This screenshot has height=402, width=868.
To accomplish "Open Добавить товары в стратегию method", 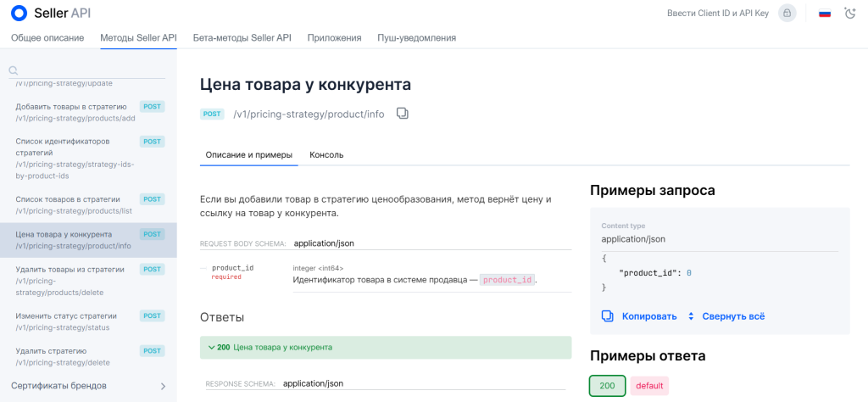I will coord(88,113).
